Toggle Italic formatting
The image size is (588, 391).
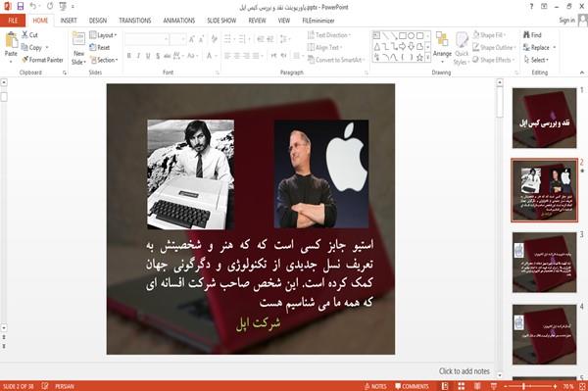point(138,56)
